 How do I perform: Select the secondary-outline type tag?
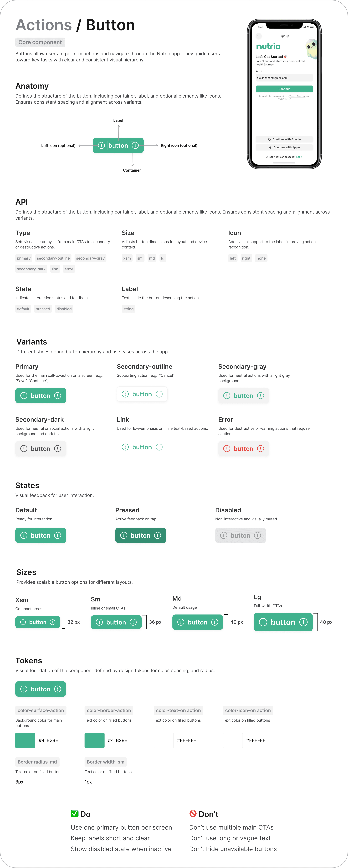tap(53, 258)
